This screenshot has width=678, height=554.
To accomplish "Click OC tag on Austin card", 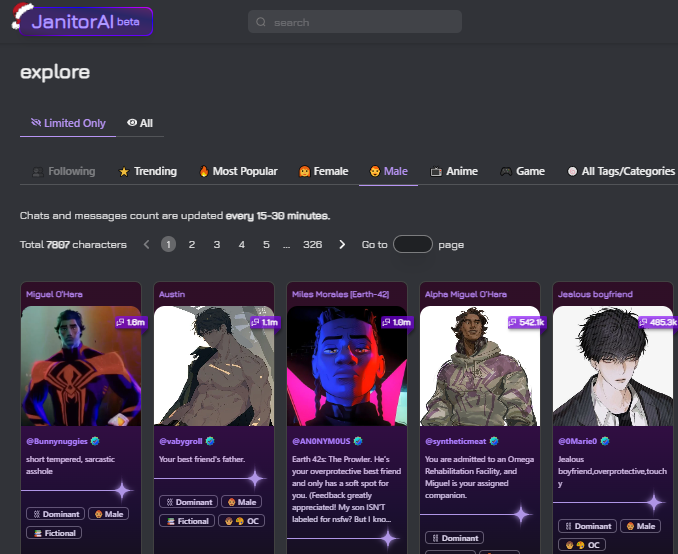I will [242, 521].
